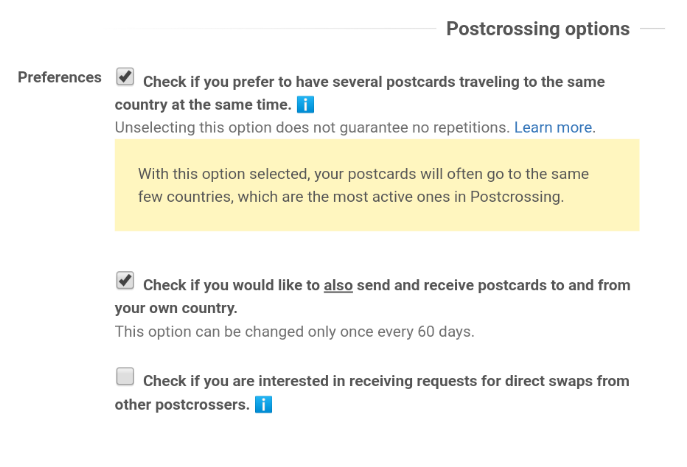This screenshot has height=467, width=687.
Task: Click the underlined word "also"
Action: point(338,285)
